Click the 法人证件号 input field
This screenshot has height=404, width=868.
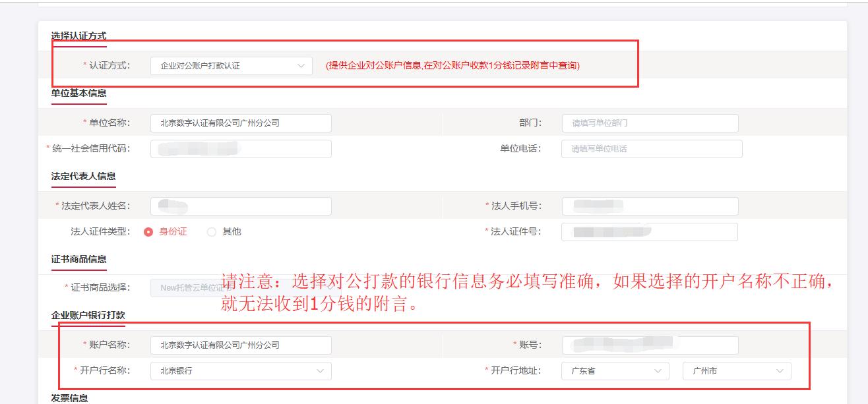pyautogui.click(x=650, y=232)
